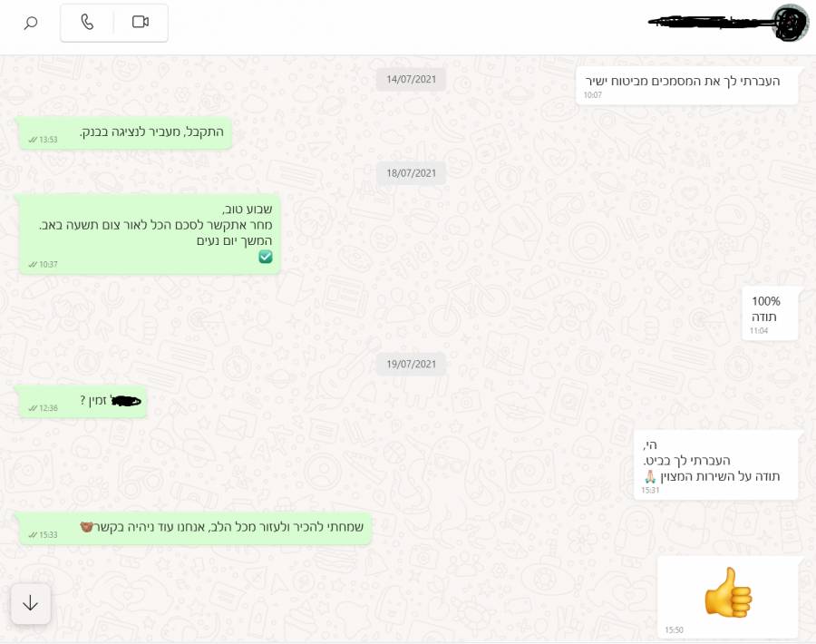Jump to latest messages with down arrow
This screenshot has height=644, width=816.
(31, 603)
